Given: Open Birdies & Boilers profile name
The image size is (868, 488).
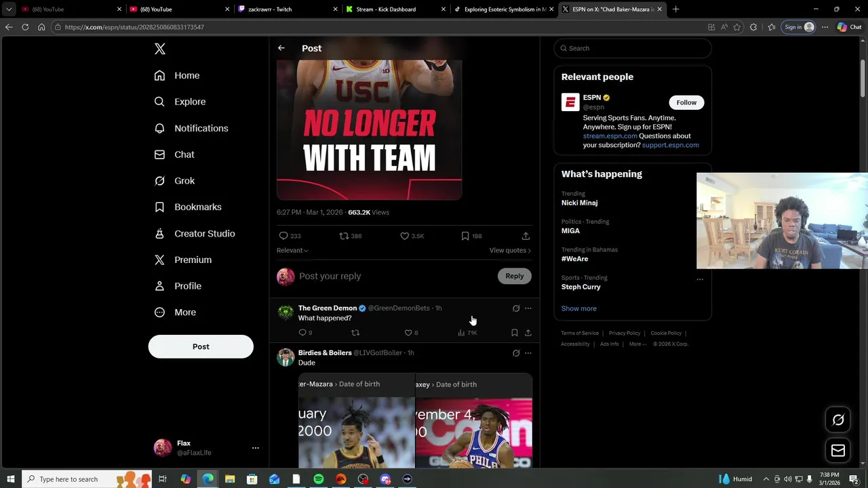Looking at the screenshot, I should pos(325,353).
